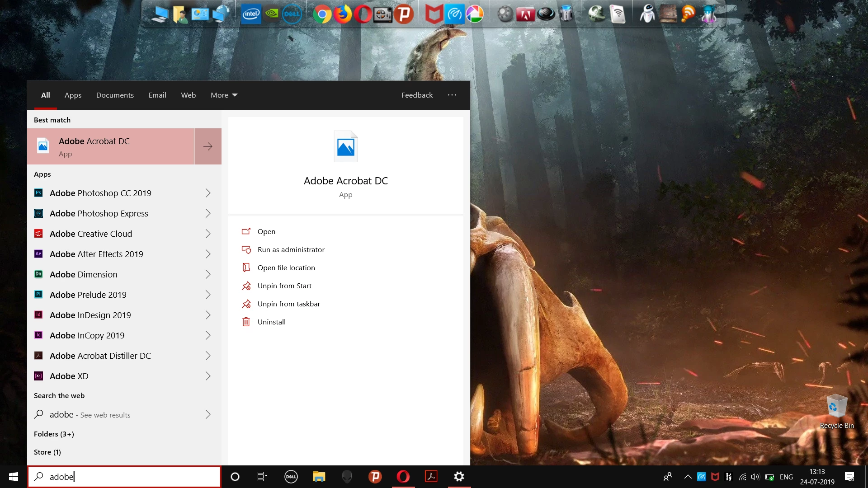Open Adobe Photoshop CC 2019 result

100,193
